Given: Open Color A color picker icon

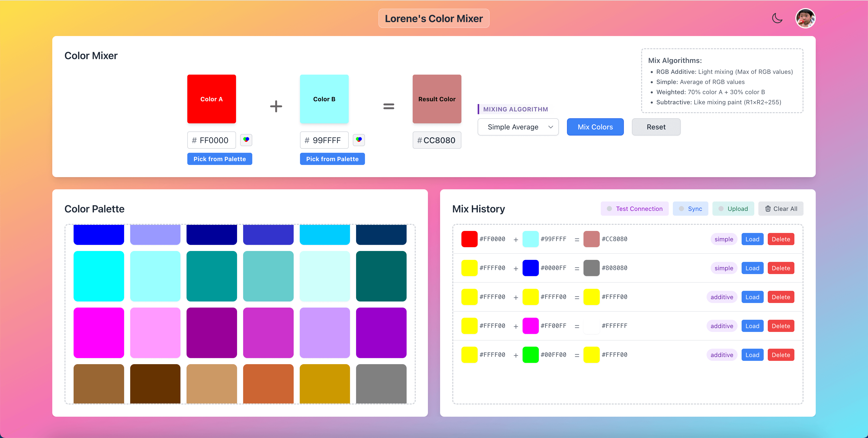Looking at the screenshot, I should [246, 140].
